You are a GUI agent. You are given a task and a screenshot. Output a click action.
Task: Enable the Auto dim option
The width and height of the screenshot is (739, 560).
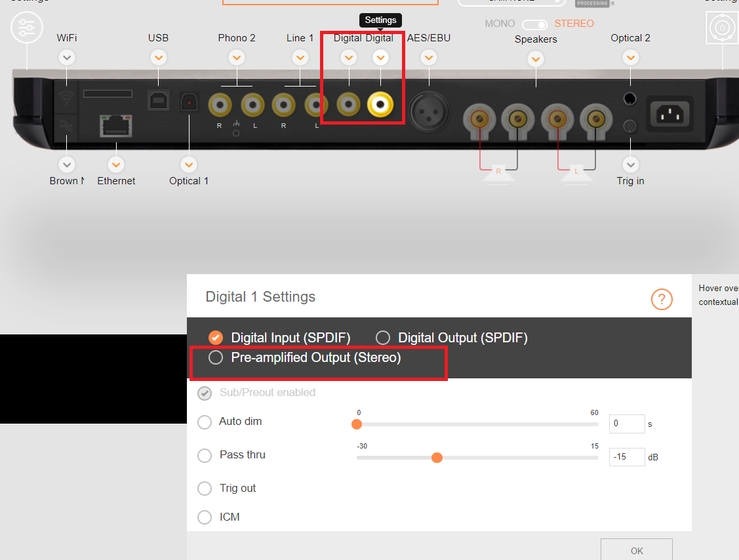tap(205, 422)
